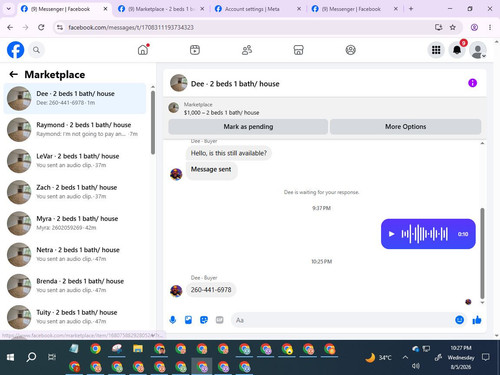This screenshot has height=375, width=500.
Task: Reload the page
Action: [x=41, y=27]
